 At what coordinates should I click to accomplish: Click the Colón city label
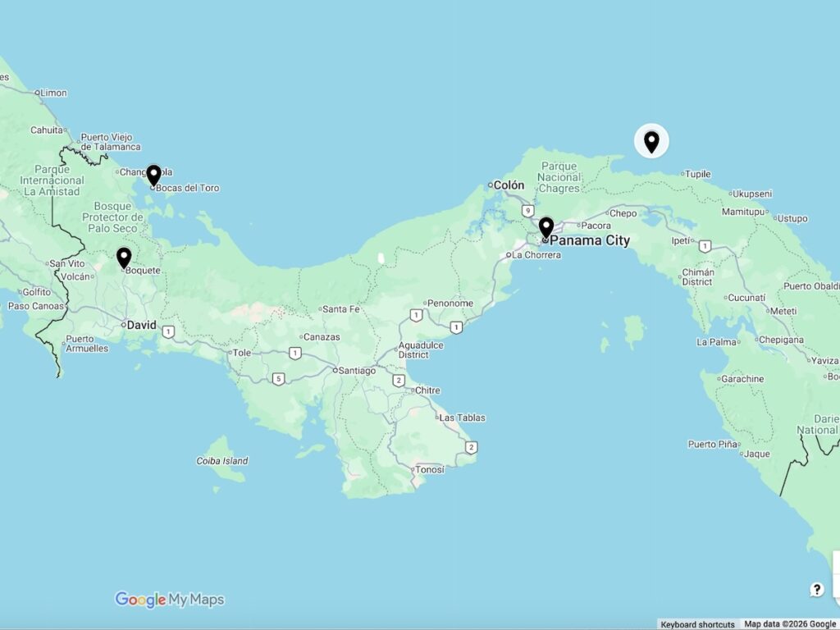(x=509, y=185)
